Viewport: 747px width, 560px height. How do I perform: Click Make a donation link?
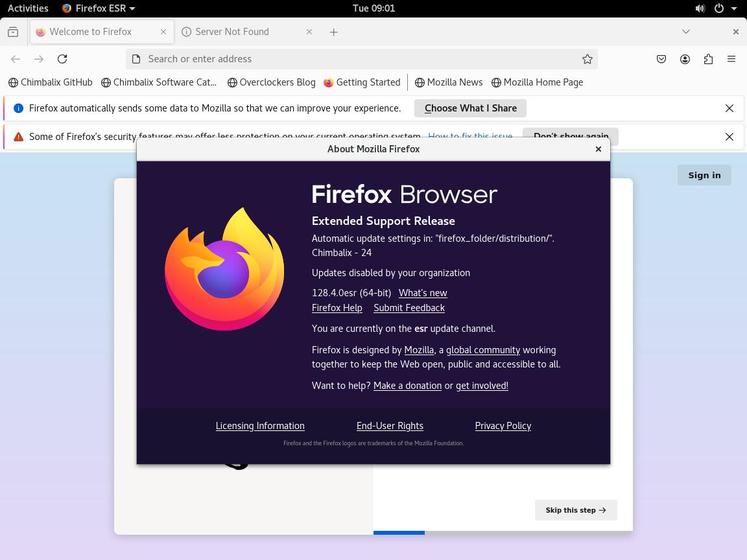point(407,386)
